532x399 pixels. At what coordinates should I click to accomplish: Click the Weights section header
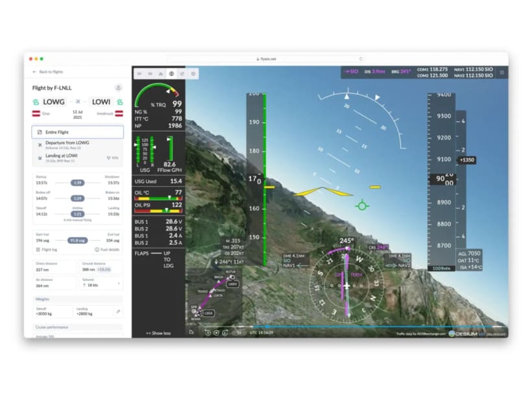(x=78, y=299)
